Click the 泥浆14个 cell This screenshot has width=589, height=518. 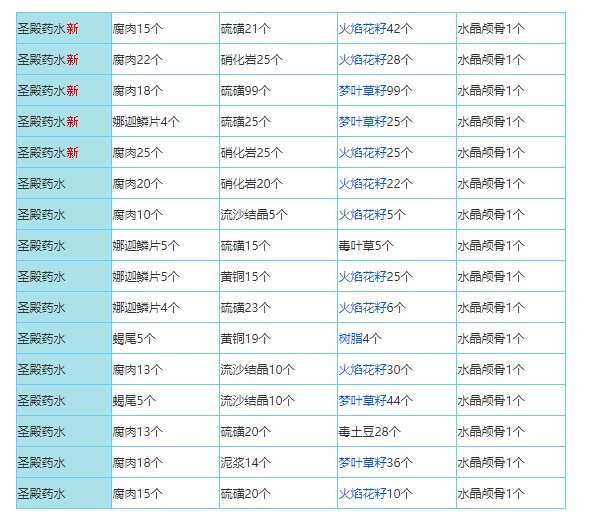point(278,462)
